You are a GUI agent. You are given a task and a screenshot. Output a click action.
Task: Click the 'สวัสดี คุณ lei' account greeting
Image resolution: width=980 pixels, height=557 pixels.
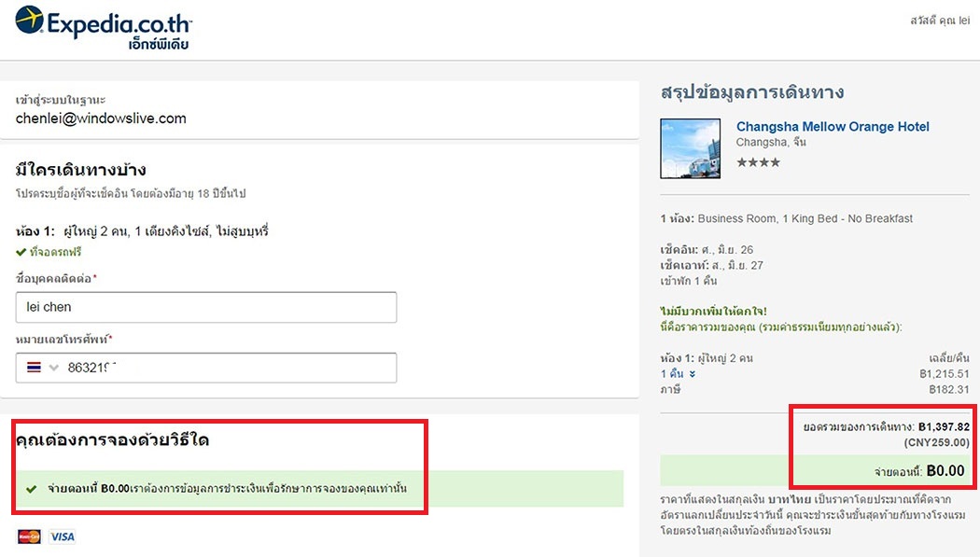[940, 21]
